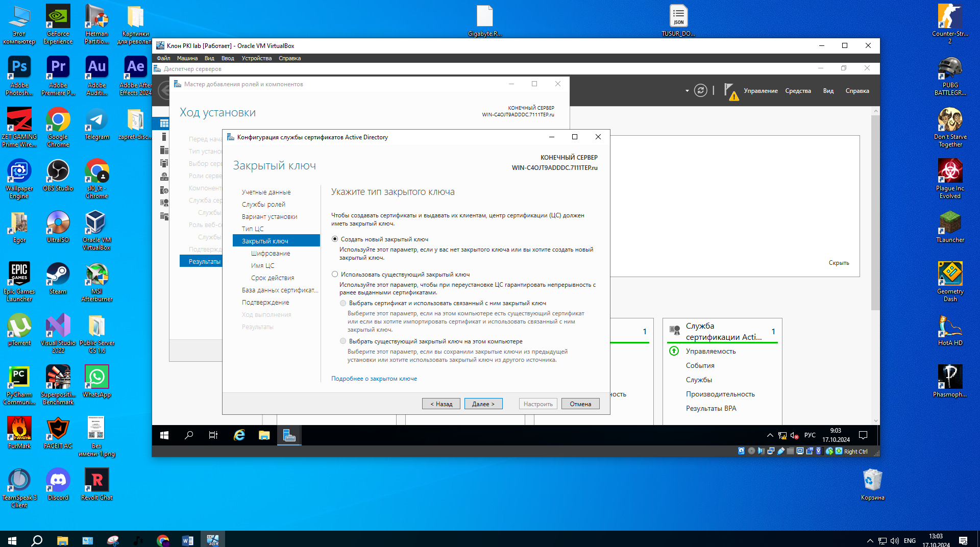Open Управляемость in AD CS tile
This screenshot has width=980, height=547.
(710, 351)
